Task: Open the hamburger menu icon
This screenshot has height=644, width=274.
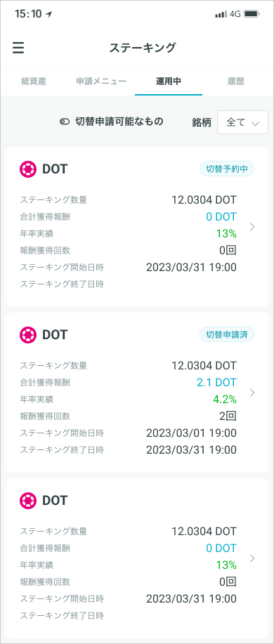Action: point(18,48)
